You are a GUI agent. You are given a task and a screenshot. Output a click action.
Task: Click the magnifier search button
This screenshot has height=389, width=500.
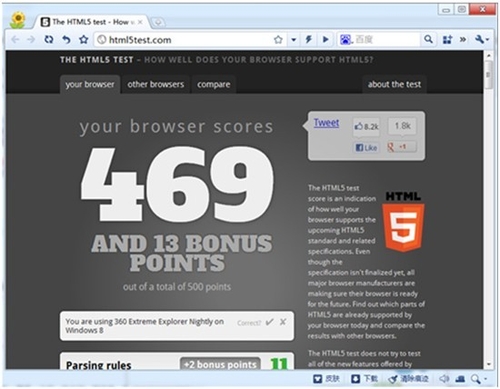[428, 40]
